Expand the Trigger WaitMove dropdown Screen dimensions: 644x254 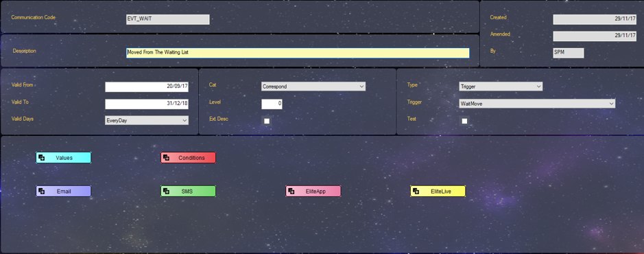(537, 104)
